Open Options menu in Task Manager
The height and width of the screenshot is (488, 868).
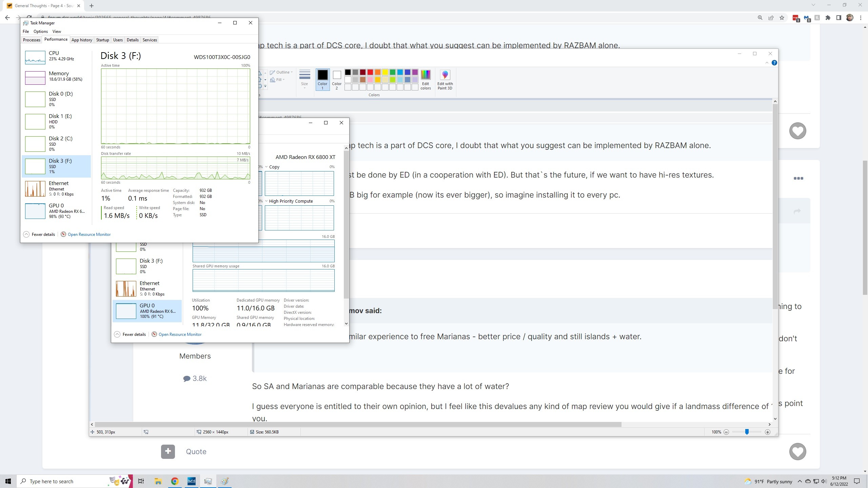pos(41,32)
